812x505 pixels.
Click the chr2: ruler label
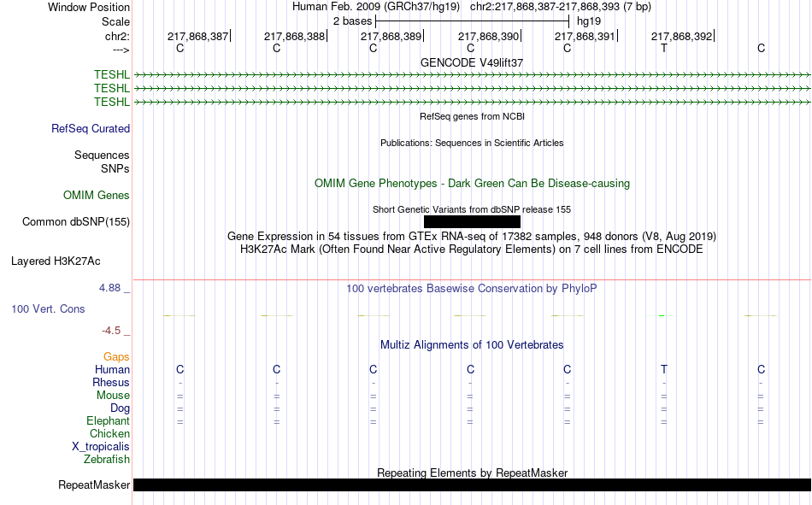(x=118, y=36)
